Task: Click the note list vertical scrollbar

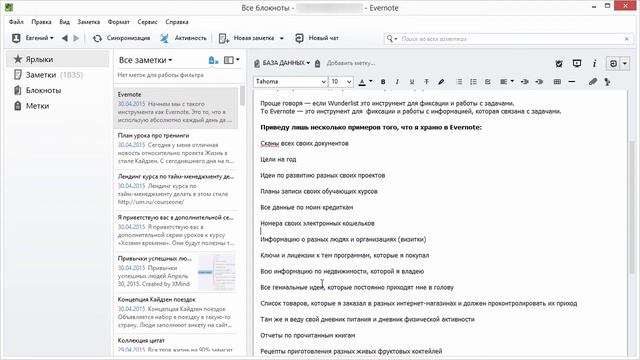Action: pos(242,96)
